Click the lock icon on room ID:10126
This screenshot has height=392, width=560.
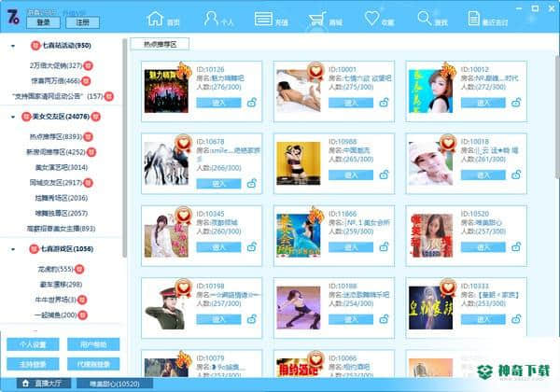(x=252, y=103)
